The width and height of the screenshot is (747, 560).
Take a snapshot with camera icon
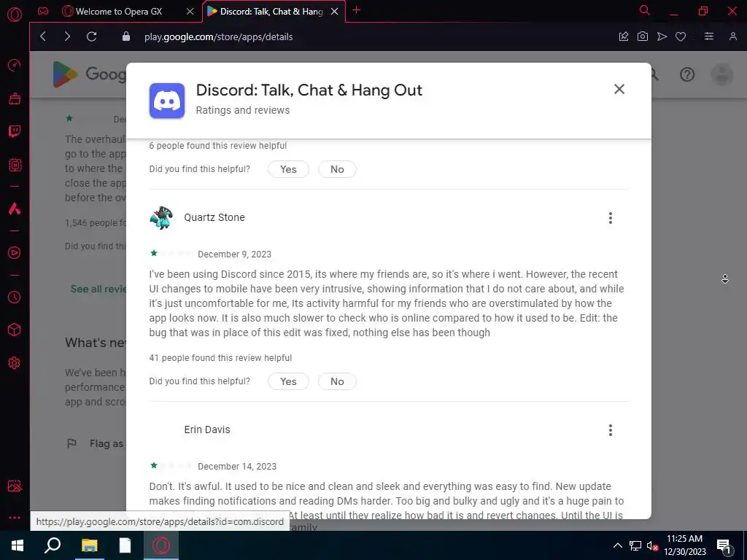pyautogui.click(x=642, y=36)
